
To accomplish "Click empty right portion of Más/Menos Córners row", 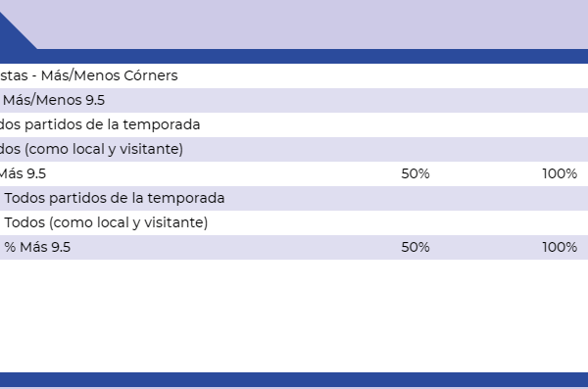I will pos(382,75).
